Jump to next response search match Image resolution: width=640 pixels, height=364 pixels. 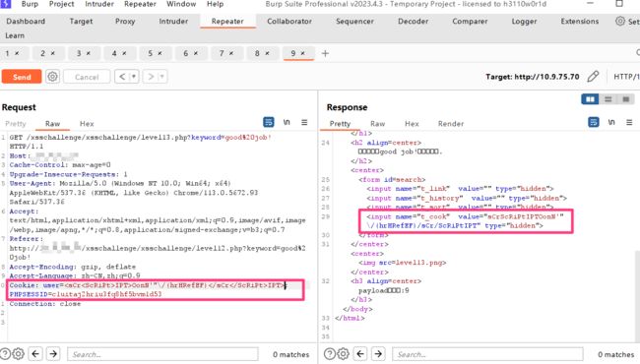point(378,354)
